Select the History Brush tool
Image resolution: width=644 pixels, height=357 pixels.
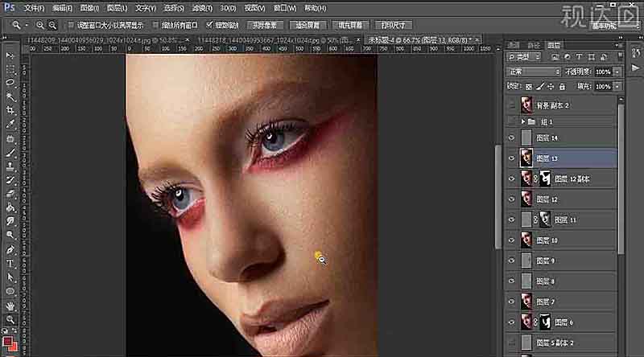pyautogui.click(x=10, y=180)
